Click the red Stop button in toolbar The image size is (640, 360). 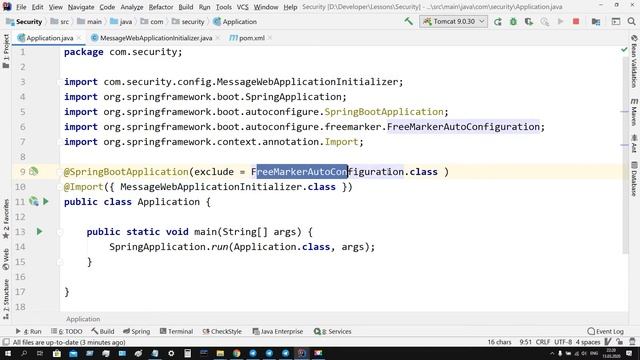(576, 21)
